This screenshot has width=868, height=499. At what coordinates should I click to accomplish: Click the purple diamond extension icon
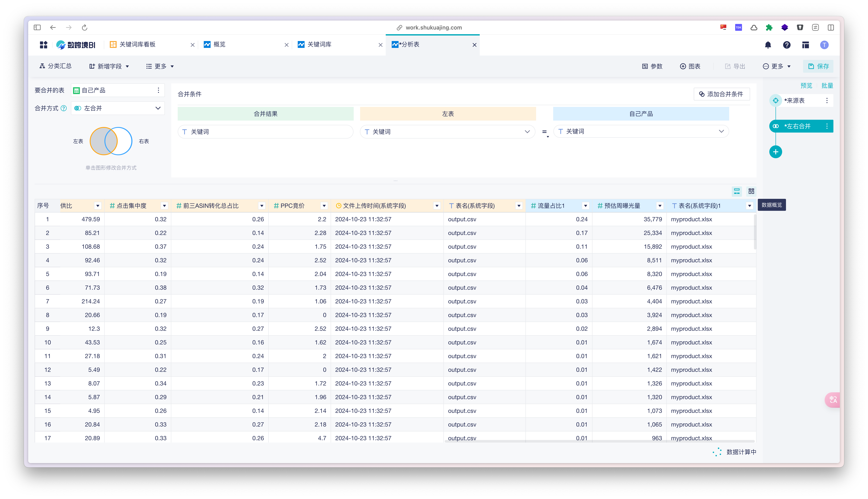[784, 27]
